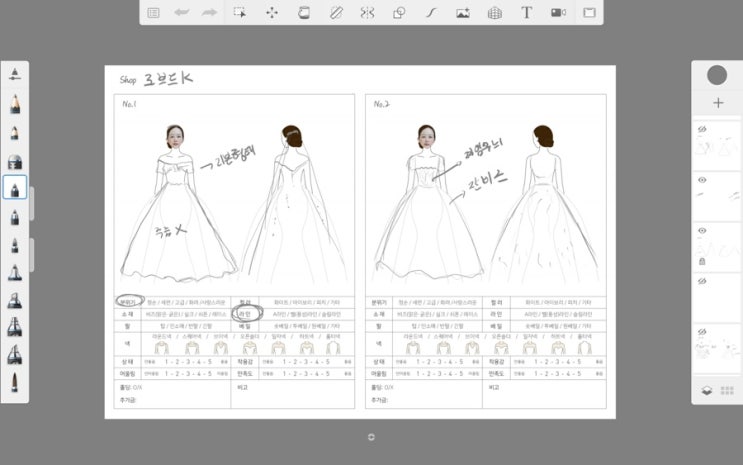
Task: Show the hidden top layer
Action: coord(702,129)
